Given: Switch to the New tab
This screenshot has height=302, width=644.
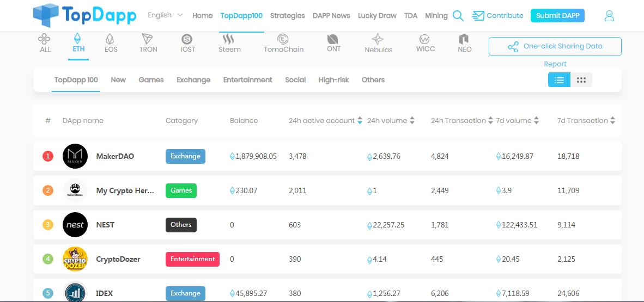Looking at the screenshot, I should 118,79.
